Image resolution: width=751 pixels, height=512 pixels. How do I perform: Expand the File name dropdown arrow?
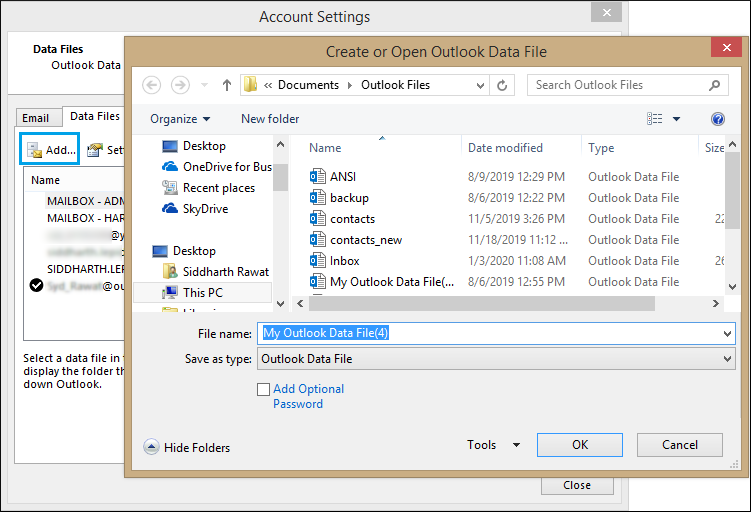pyautogui.click(x=728, y=334)
